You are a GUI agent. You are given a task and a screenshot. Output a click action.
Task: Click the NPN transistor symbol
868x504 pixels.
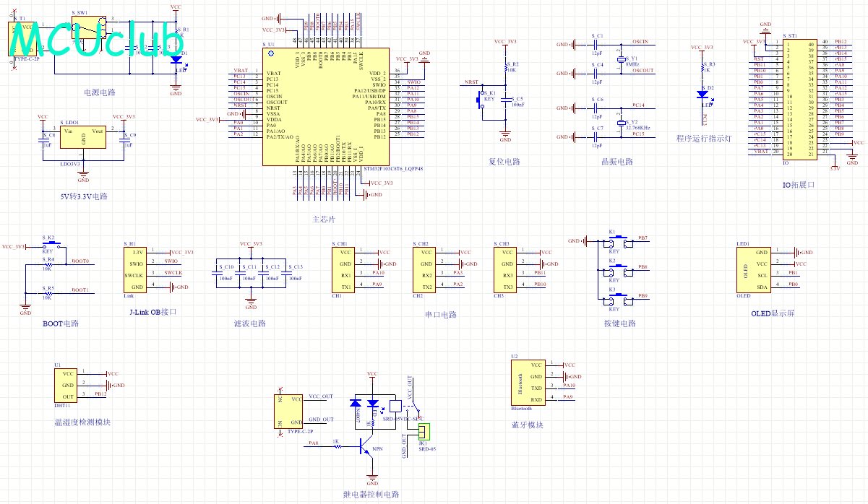pyautogui.click(x=364, y=448)
